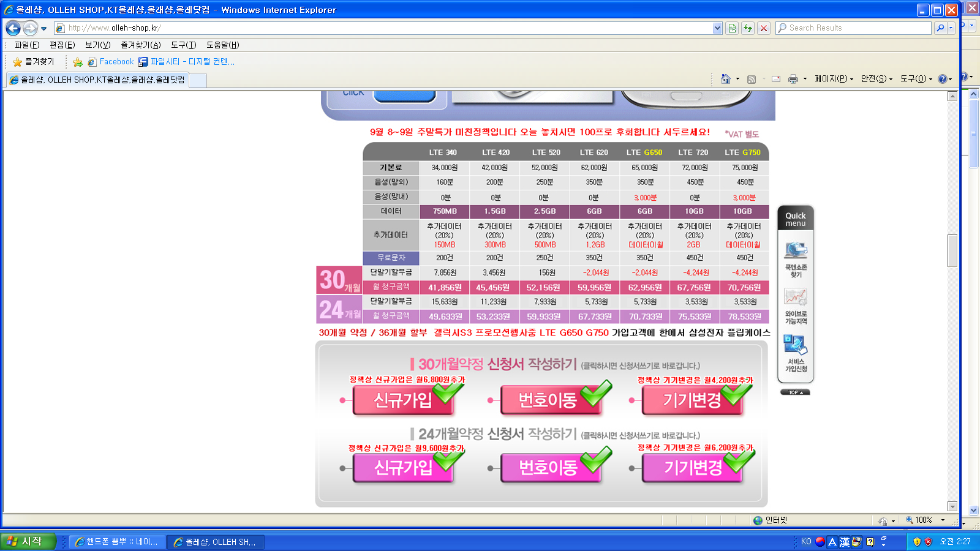The height and width of the screenshot is (551, 980).
Task: Open the 도구(O) command dropdown
Action: click(x=916, y=79)
